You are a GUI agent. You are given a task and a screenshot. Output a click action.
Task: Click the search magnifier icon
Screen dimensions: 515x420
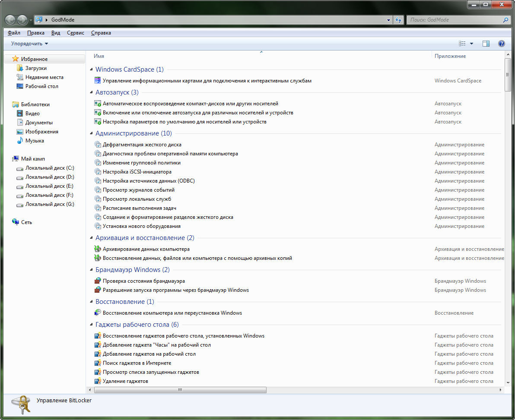click(505, 20)
